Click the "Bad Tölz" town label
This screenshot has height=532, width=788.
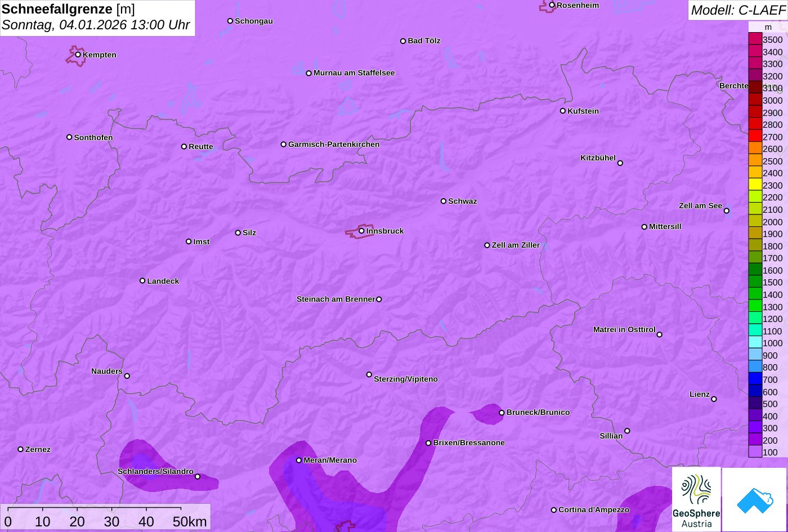424,41
